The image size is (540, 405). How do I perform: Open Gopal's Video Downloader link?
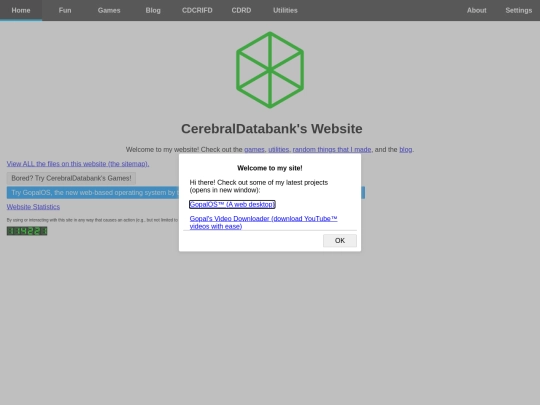coord(263,222)
